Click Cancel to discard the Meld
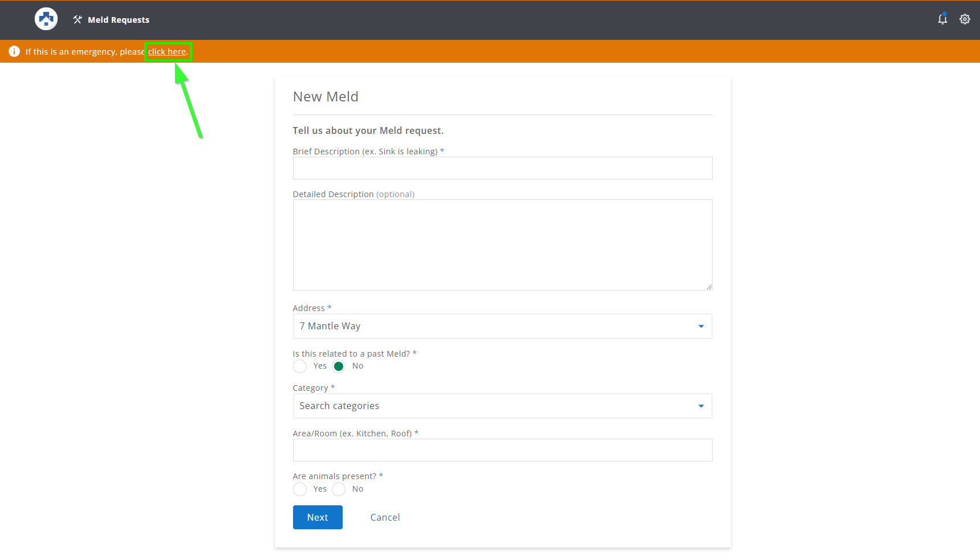Image resolution: width=980 pixels, height=560 pixels. coord(385,517)
